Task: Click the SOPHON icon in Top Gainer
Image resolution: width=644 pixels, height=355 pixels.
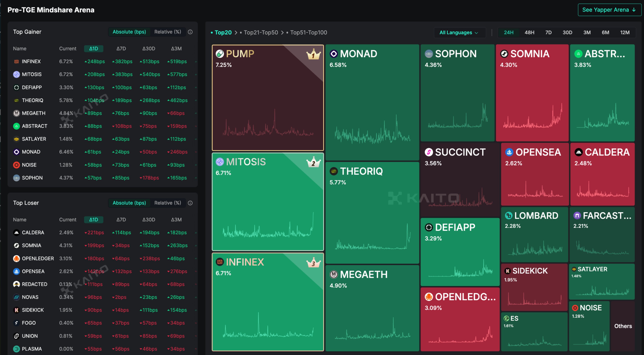Action: 17,178
